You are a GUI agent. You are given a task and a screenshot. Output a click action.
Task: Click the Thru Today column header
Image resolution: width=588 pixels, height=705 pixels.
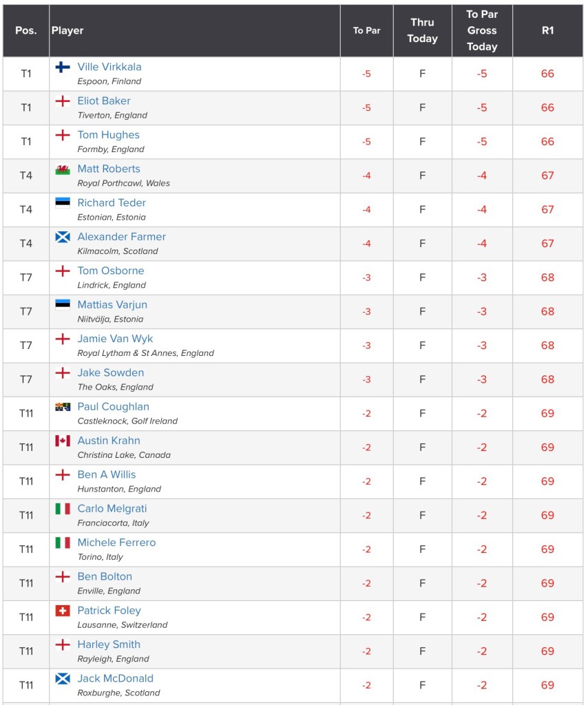422,30
